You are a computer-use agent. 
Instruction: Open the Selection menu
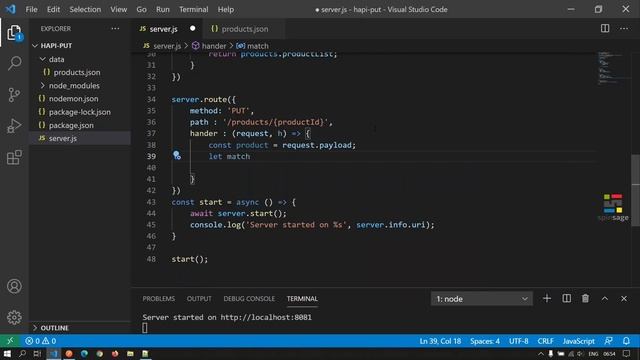click(x=85, y=9)
